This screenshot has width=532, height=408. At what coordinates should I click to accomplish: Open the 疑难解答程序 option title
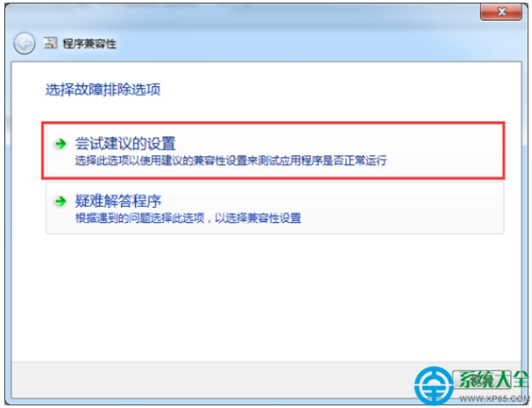pyautogui.click(x=118, y=201)
